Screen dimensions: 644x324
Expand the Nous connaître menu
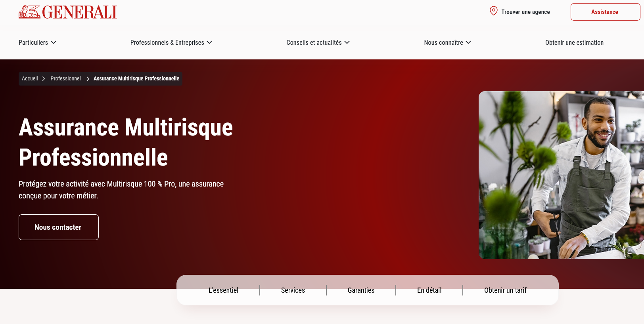[447, 42]
